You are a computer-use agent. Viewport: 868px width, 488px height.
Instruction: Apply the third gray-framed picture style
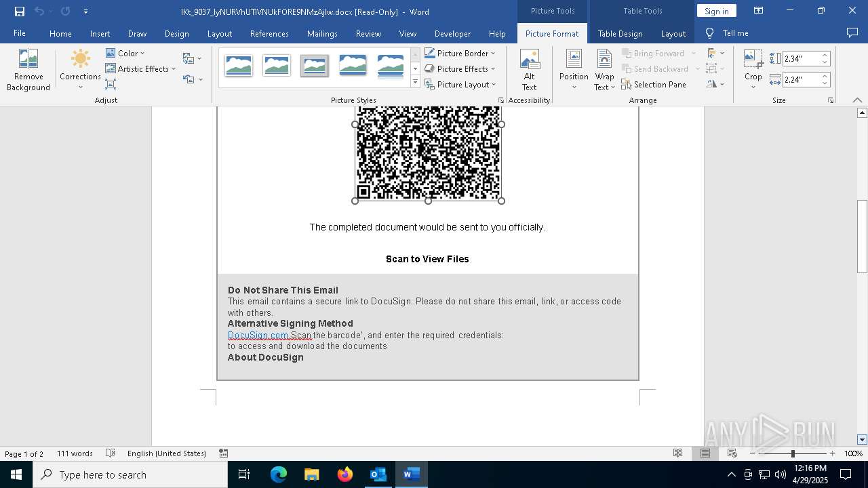315,66
